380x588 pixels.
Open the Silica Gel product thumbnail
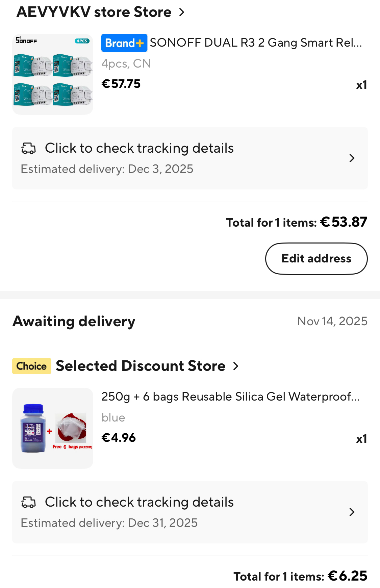[x=53, y=428]
